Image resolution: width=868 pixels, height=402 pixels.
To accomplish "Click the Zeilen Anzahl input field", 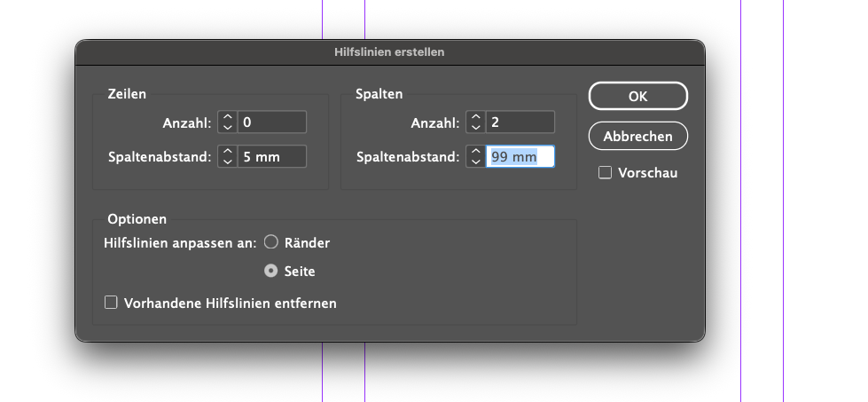I will (272, 122).
